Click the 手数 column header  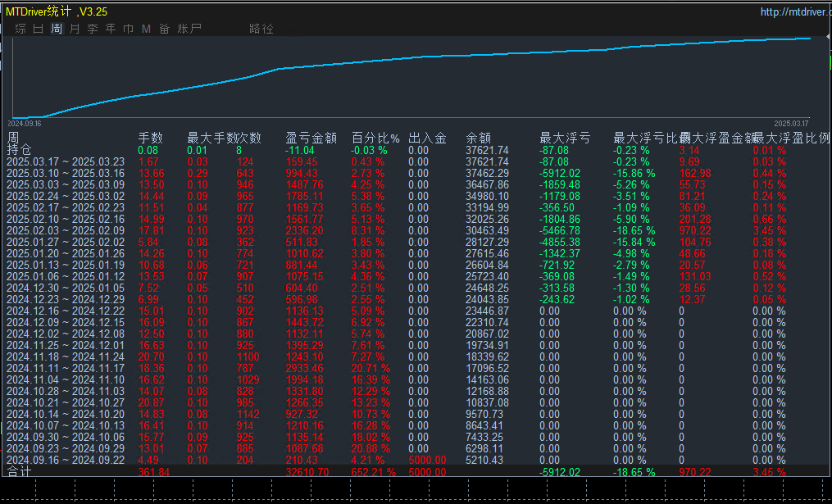click(150, 138)
